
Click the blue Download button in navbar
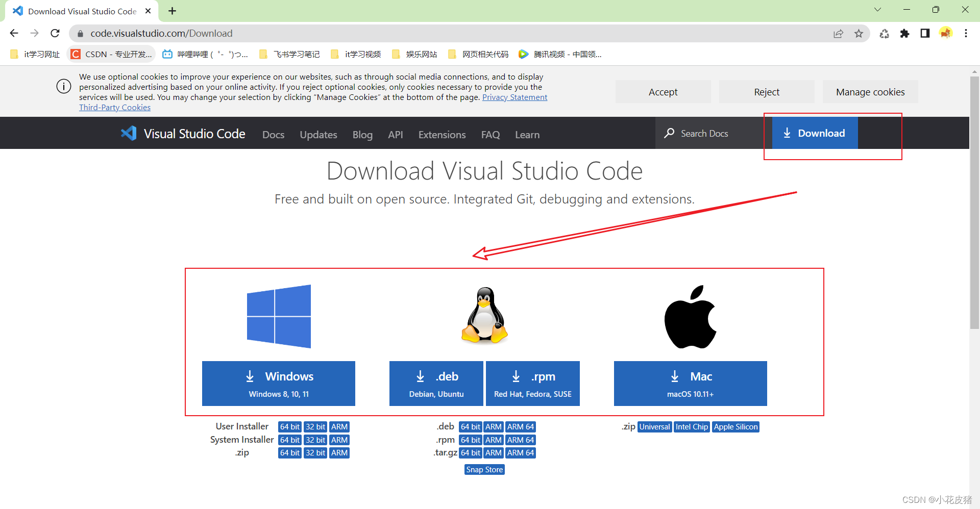[x=815, y=133]
